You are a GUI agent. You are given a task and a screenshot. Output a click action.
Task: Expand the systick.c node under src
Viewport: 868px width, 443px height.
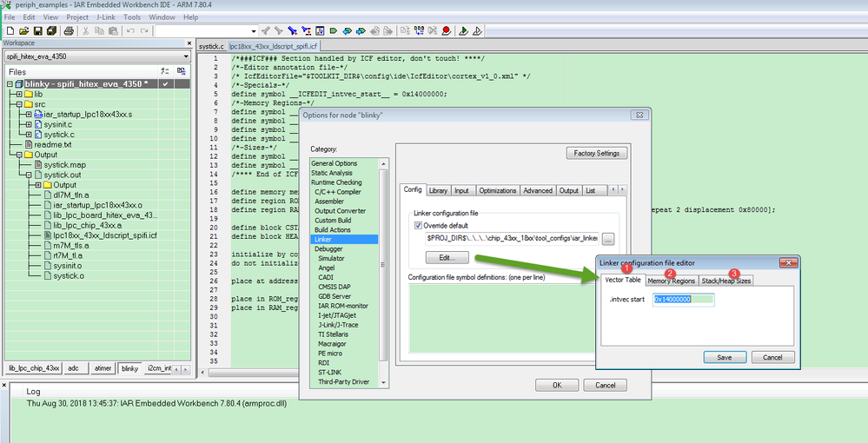click(x=30, y=135)
